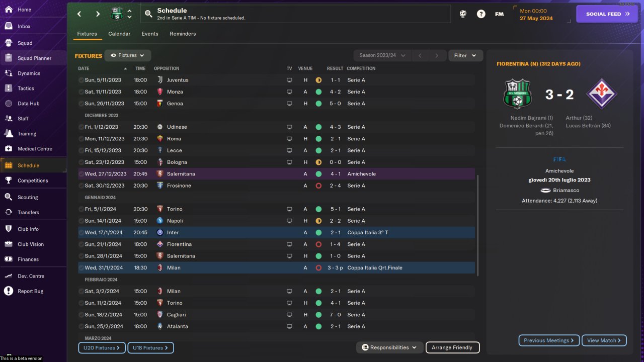Click the Inter badge in the fixtures list
Image resolution: width=644 pixels, height=362 pixels.
point(159,232)
